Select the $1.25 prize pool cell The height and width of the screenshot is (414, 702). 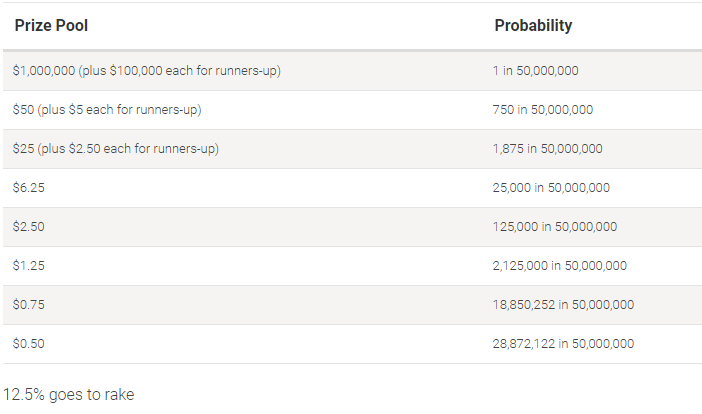coord(29,266)
